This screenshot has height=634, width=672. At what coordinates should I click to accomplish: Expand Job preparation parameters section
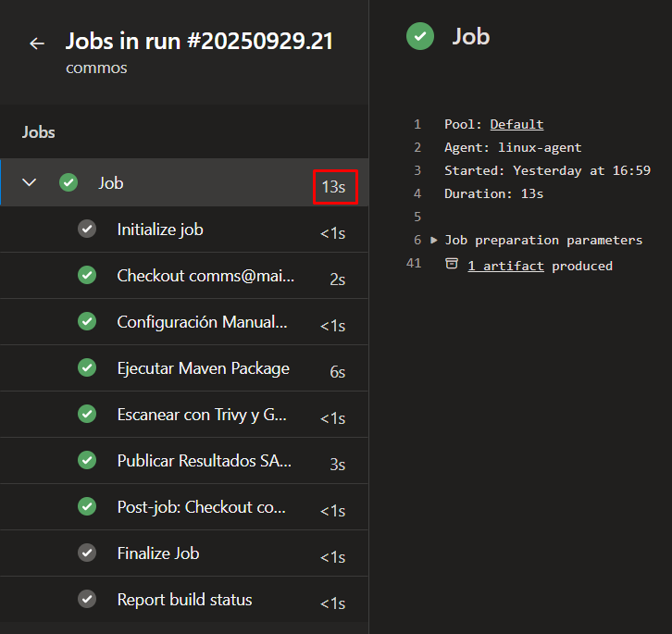point(434,241)
